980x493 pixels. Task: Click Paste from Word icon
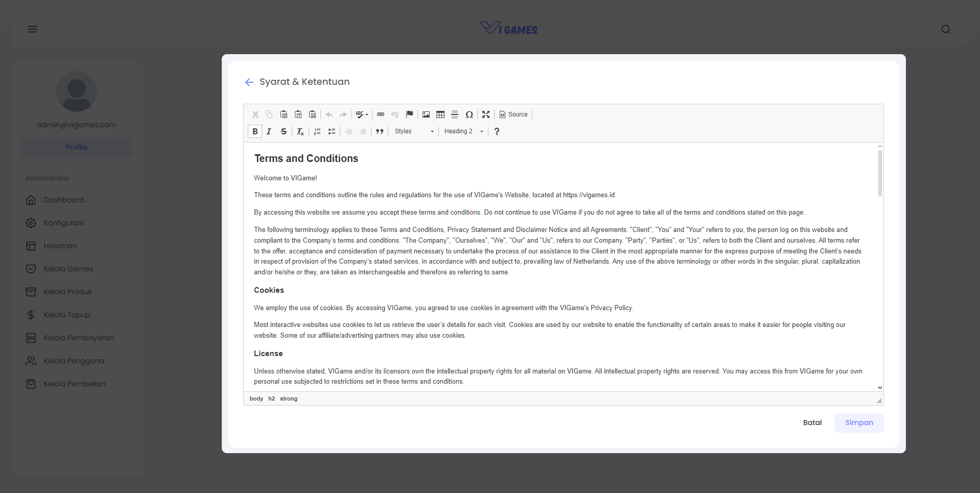pyautogui.click(x=312, y=114)
